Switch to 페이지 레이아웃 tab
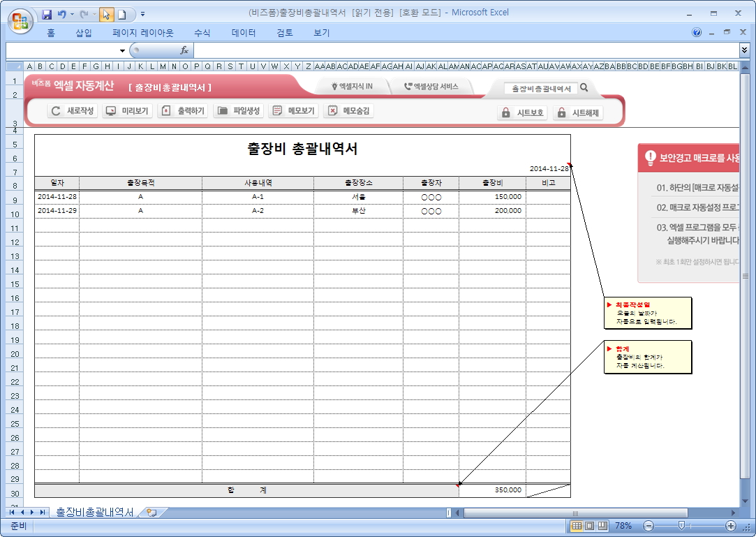Image resolution: width=756 pixels, height=537 pixels. [142, 33]
